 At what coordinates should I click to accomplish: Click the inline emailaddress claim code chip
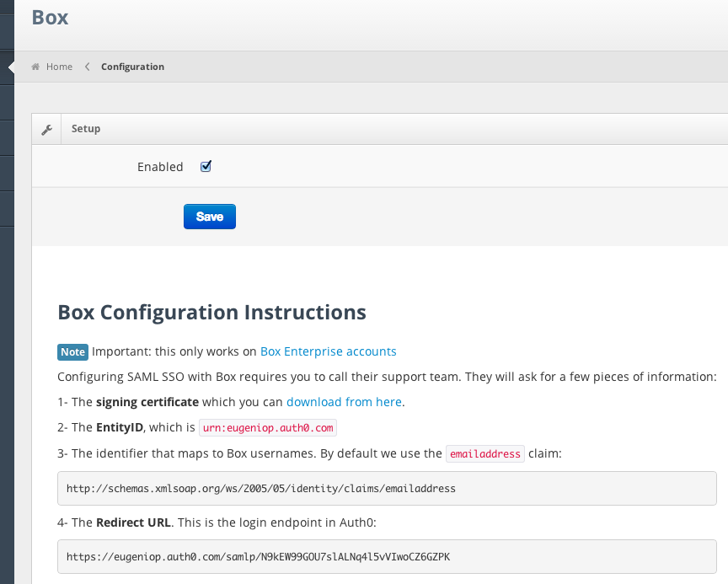tap(484, 453)
